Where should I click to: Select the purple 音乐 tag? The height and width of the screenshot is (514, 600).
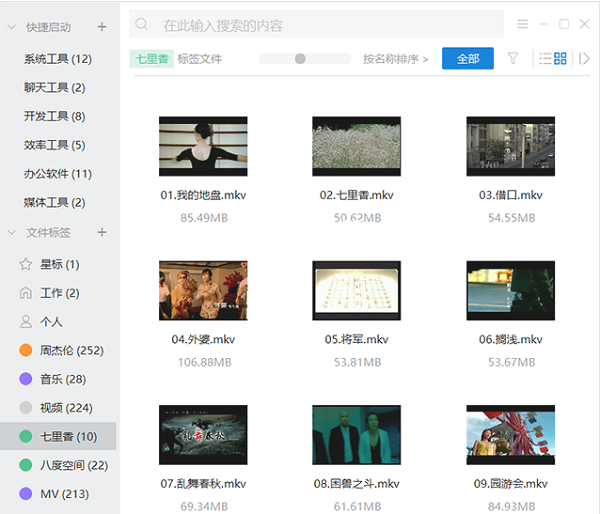click(x=61, y=379)
